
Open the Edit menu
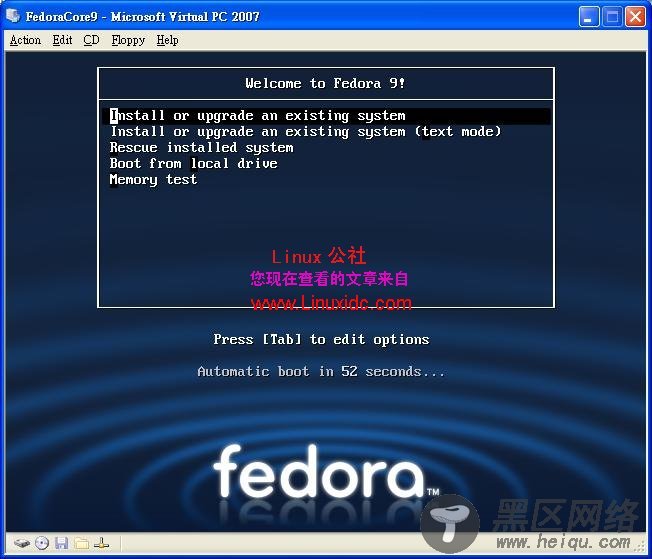click(62, 40)
